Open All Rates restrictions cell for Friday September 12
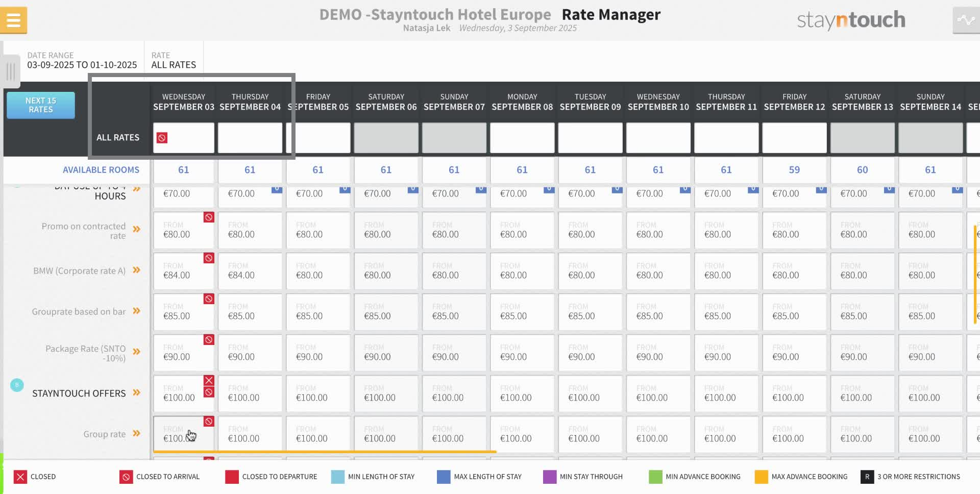The width and height of the screenshot is (980, 494). pyautogui.click(x=794, y=138)
